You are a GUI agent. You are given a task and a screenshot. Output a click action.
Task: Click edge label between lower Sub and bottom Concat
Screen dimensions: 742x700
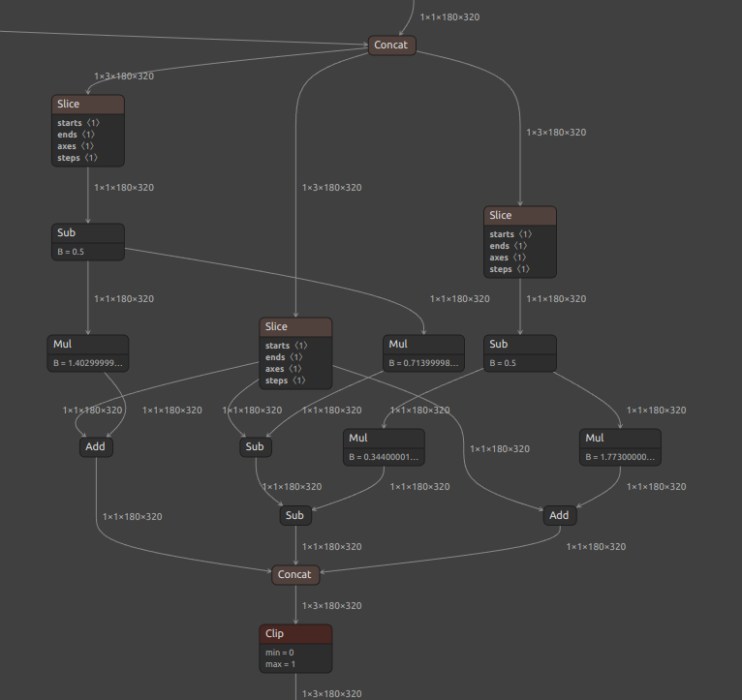(x=332, y=547)
